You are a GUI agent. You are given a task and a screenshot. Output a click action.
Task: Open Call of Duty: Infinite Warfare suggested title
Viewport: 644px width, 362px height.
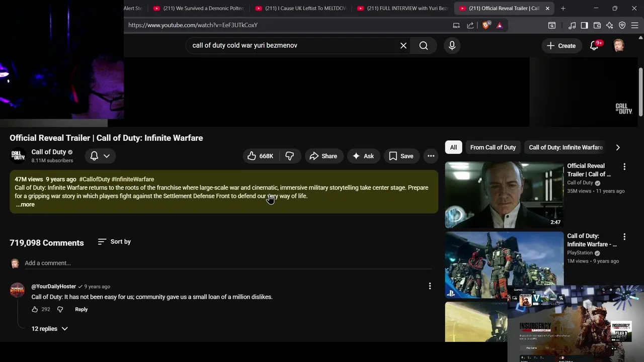[592, 240]
